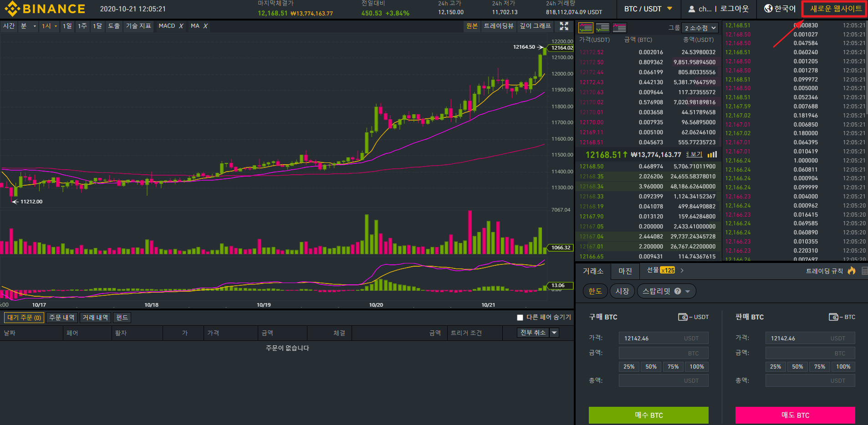Click the help question mark beside 스탑리밋

point(678,291)
